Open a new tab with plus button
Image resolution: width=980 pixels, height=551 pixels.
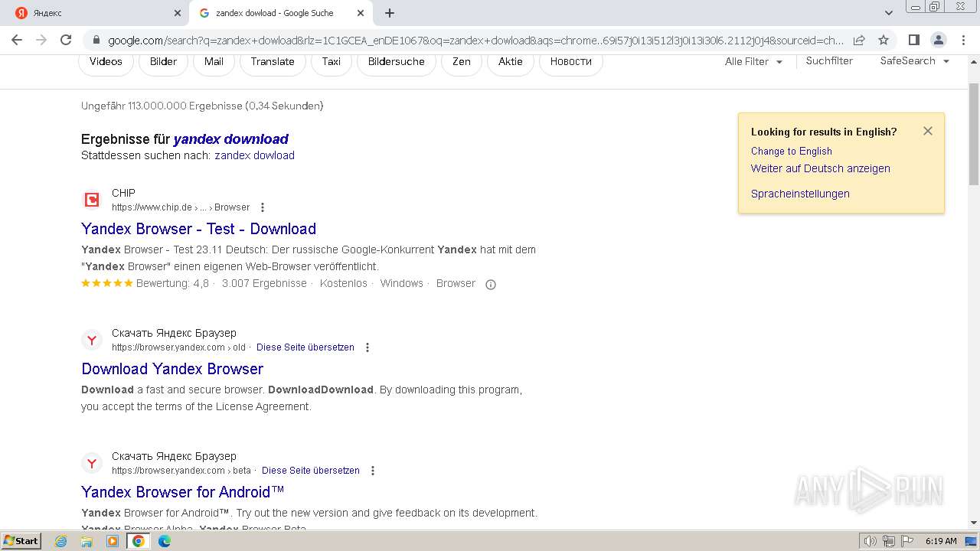tap(390, 13)
